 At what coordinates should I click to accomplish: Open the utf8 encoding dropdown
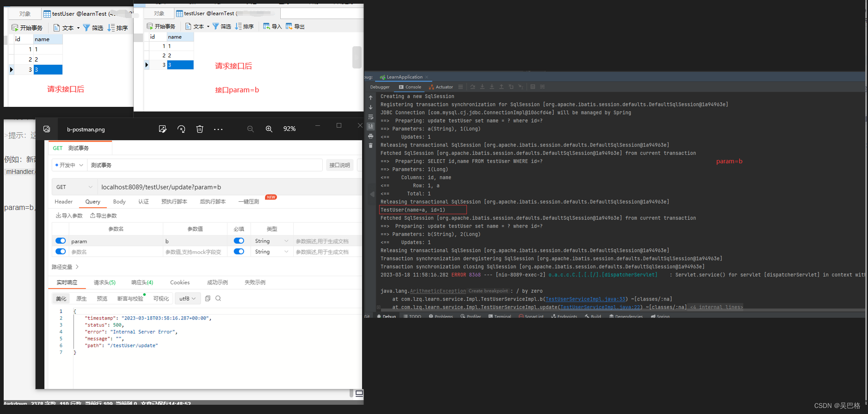(188, 298)
